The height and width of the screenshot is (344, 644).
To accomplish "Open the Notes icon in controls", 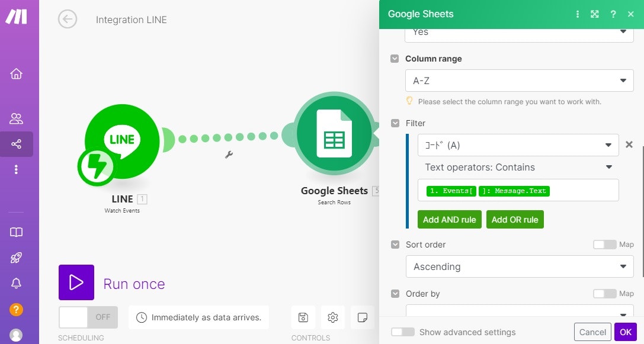I will [x=362, y=317].
